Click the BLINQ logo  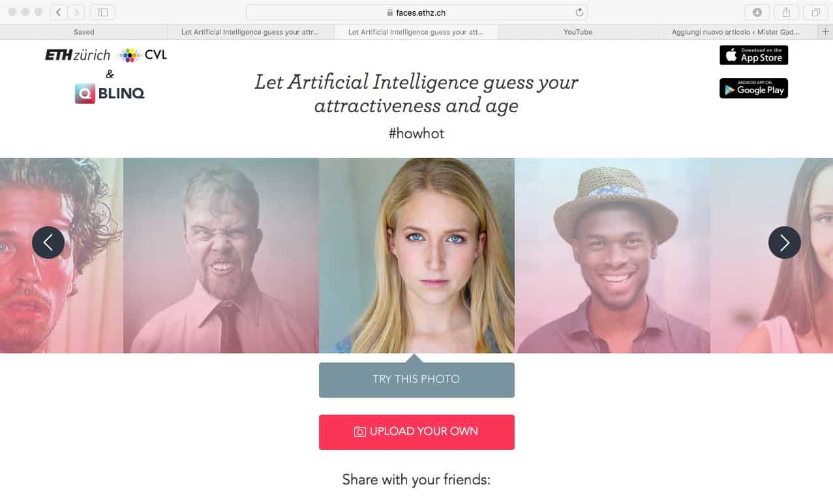110,94
